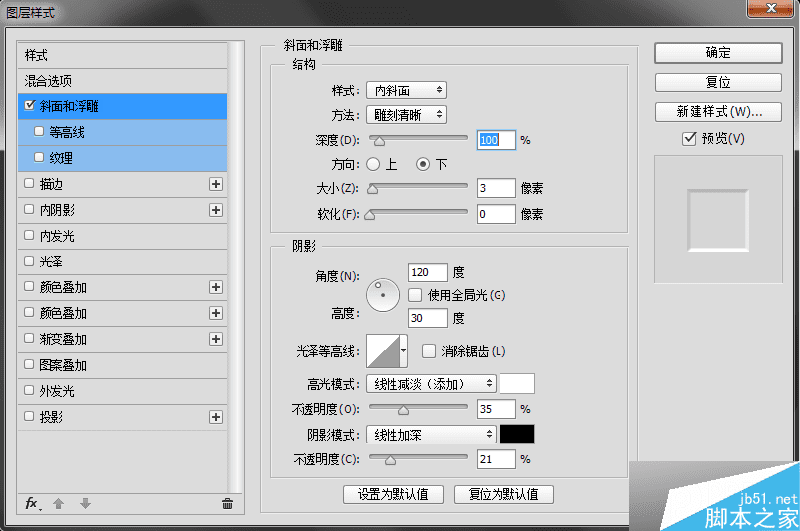Add another 内阴影 effect with its plus icon
The width and height of the screenshot is (800, 531).
click(x=216, y=210)
